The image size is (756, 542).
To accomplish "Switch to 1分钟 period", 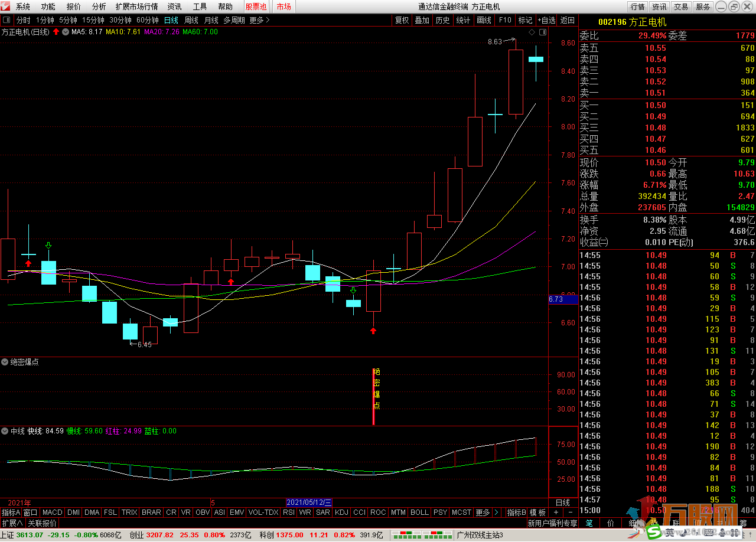I will (45, 20).
